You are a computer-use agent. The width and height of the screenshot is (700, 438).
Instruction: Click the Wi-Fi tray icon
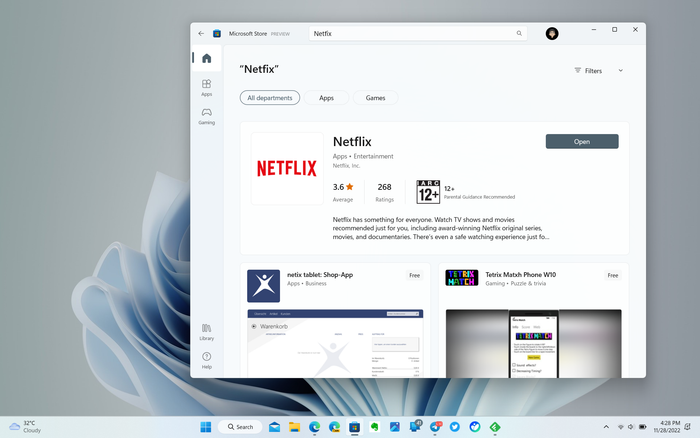621,427
